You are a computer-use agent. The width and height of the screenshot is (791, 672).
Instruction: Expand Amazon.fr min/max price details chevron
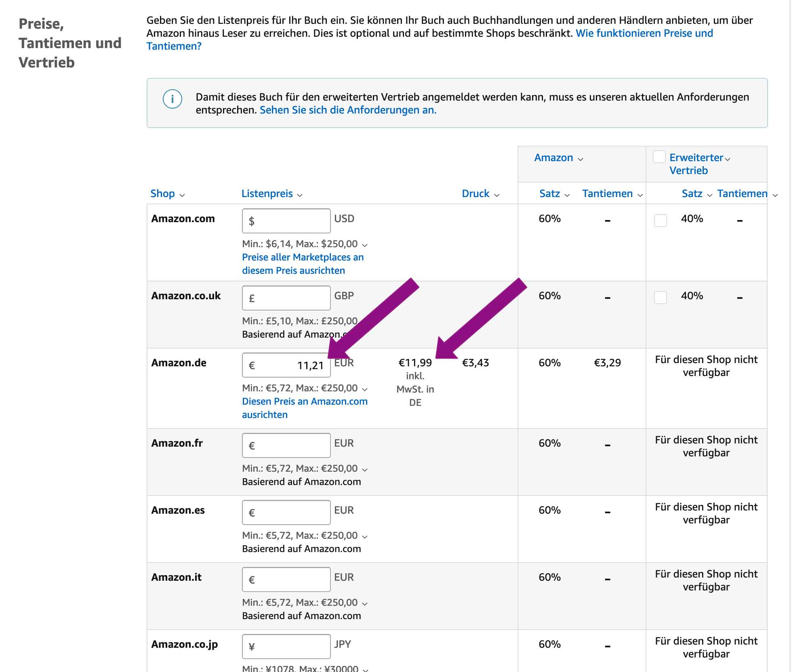pos(365,470)
